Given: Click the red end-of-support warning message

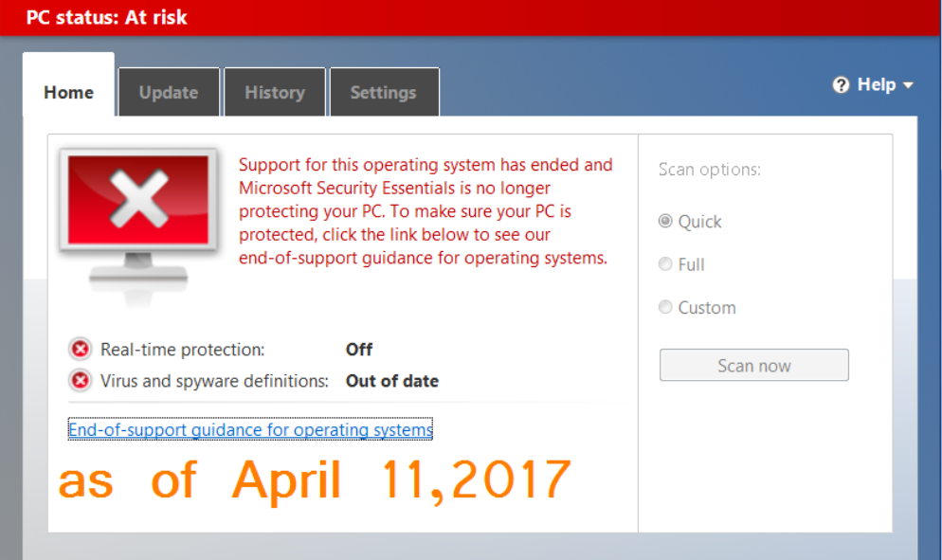Looking at the screenshot, I should [x=426, y=211].
